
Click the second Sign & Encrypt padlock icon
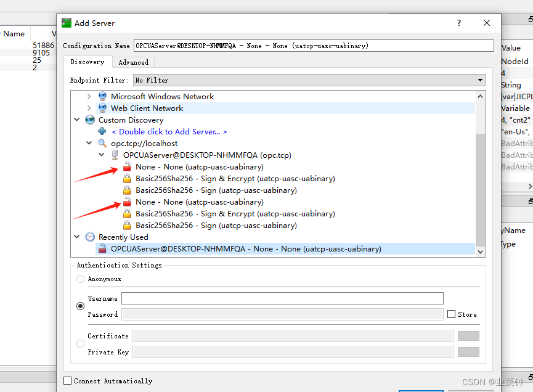(x=127, y=213)
